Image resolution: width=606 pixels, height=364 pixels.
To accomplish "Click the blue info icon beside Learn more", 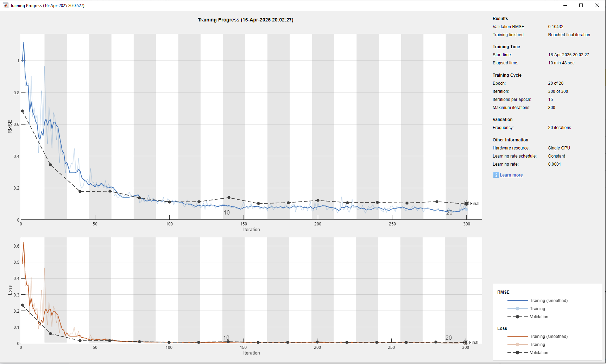I will pos(496,175).
